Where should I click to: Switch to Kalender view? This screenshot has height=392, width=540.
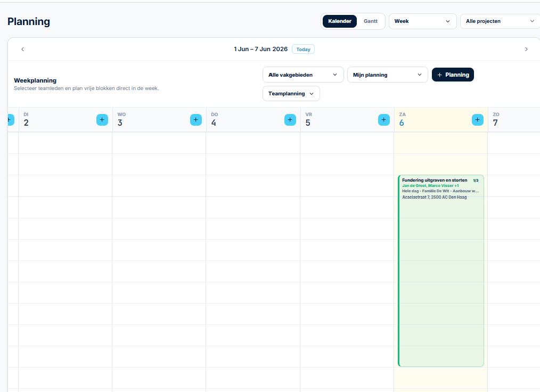tap(340, 21)
